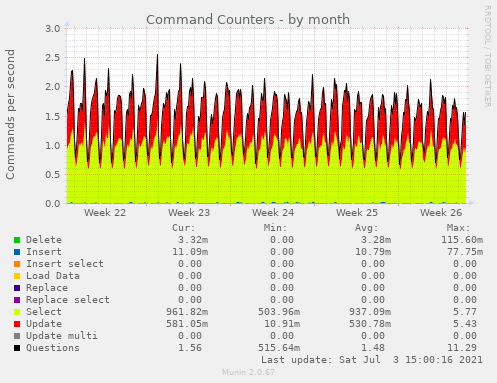The image size is (497, 383).
Task: Click Update average value '530.78m'
Action: point(370,324)
